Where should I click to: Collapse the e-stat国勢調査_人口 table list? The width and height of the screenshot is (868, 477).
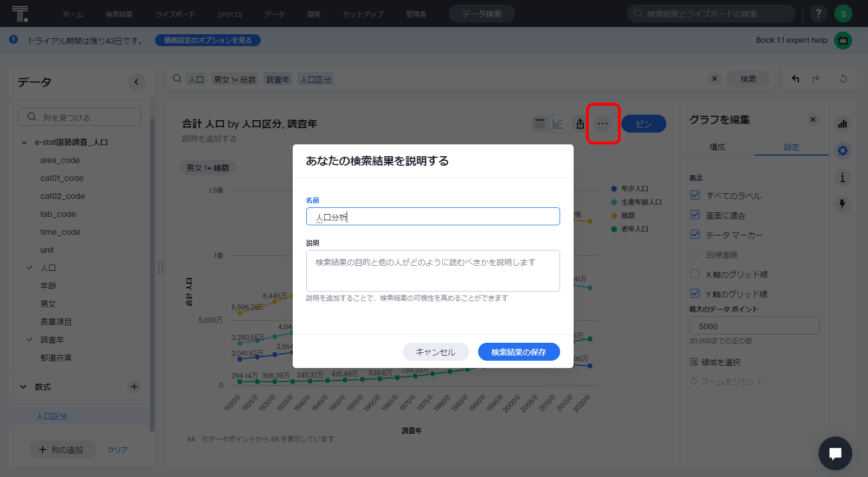(23, 142)
